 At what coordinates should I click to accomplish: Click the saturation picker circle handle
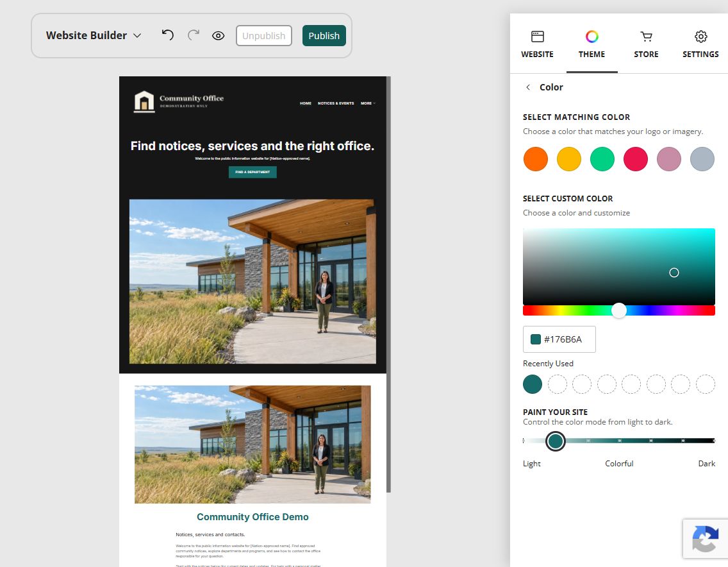pos(674,273)
